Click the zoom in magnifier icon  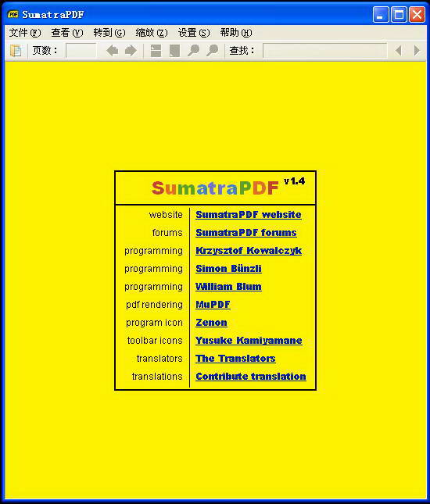[212, 51]
